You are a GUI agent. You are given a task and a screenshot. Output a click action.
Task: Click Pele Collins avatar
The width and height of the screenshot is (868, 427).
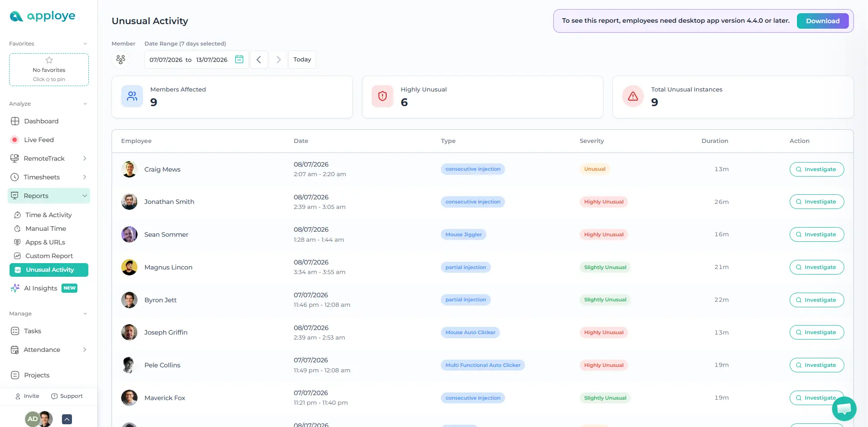[129, 365]
